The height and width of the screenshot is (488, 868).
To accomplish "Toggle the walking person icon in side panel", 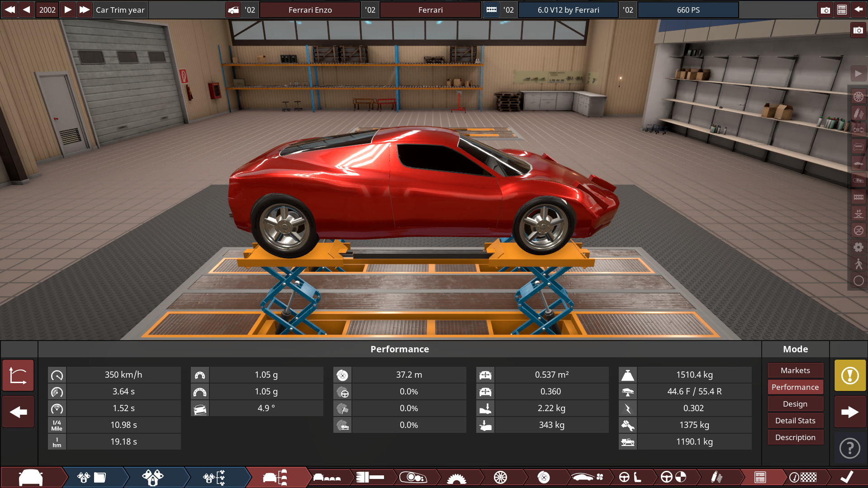I will coord(858,264).
